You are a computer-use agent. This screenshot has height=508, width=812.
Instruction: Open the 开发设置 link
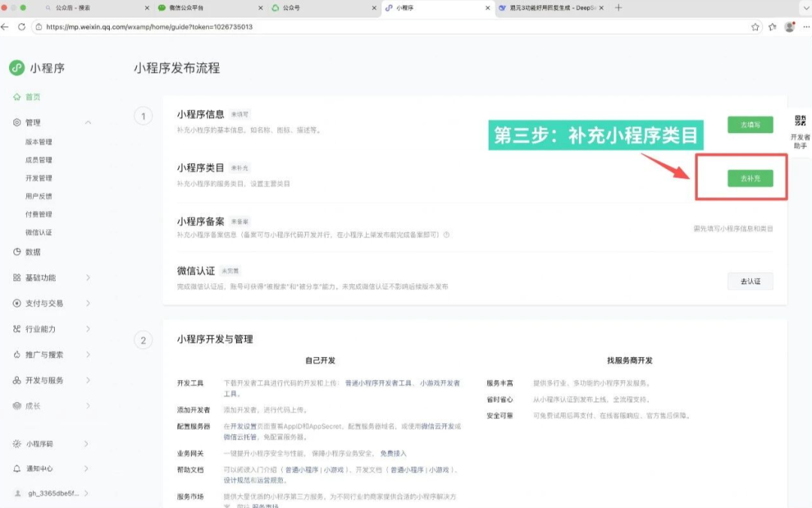244,426
